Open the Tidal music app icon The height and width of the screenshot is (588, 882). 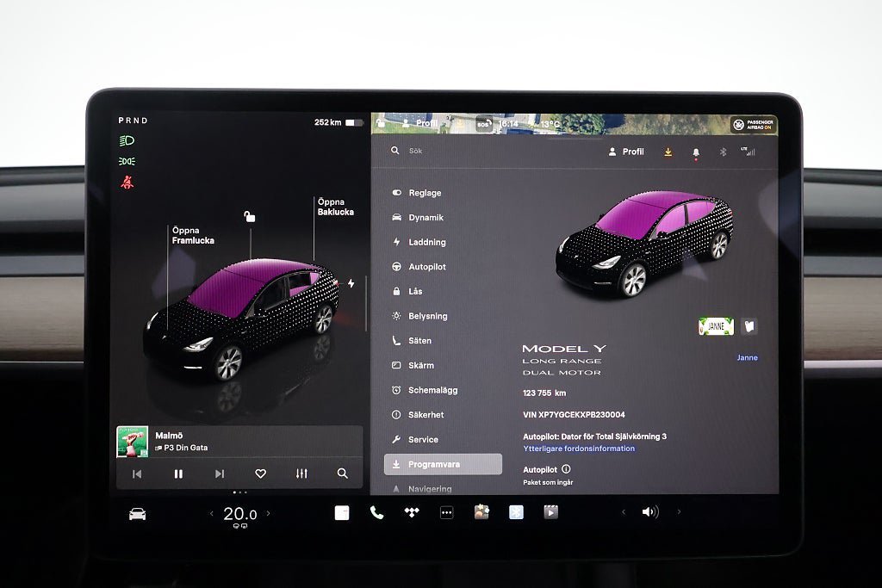(x=412, y=512)
